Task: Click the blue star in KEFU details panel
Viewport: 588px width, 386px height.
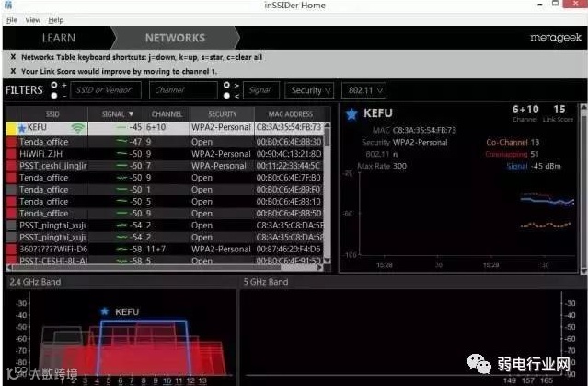Action: tap(352, 113)
